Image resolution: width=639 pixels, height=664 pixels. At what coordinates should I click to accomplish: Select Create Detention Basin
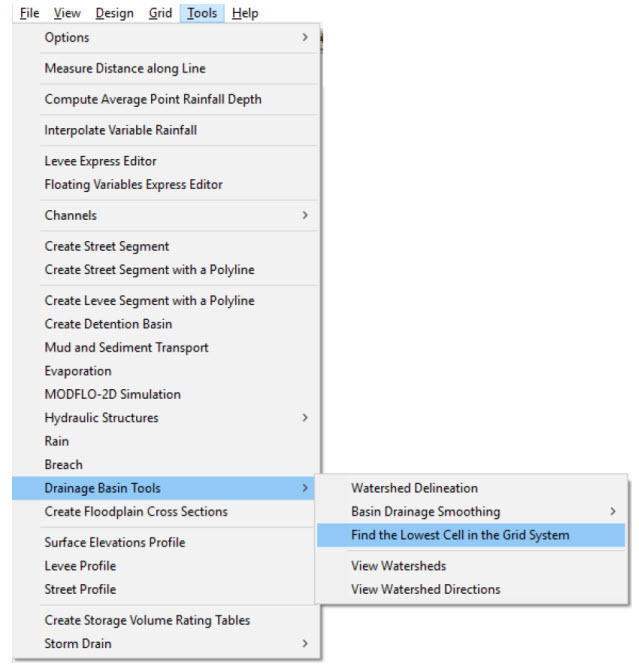(108, 324)
